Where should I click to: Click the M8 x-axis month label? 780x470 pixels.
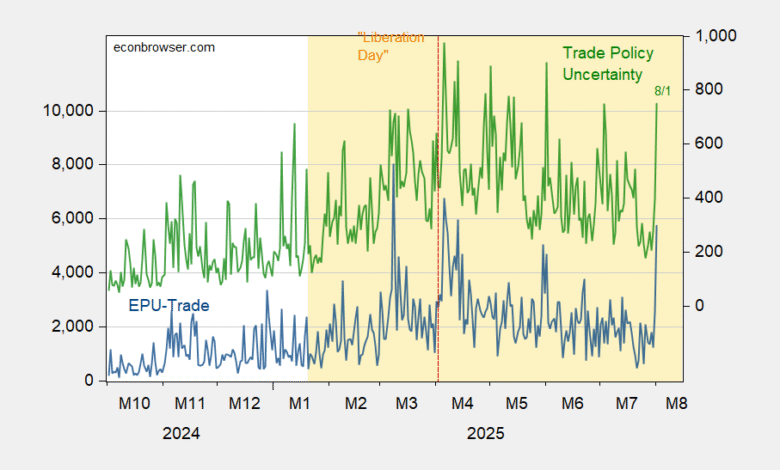click(677, 403)
